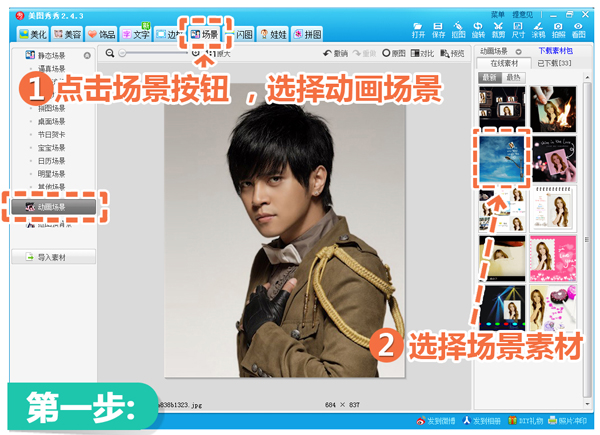Select the 旋转 (Rotate) tool icon

[x=478, y=29]
